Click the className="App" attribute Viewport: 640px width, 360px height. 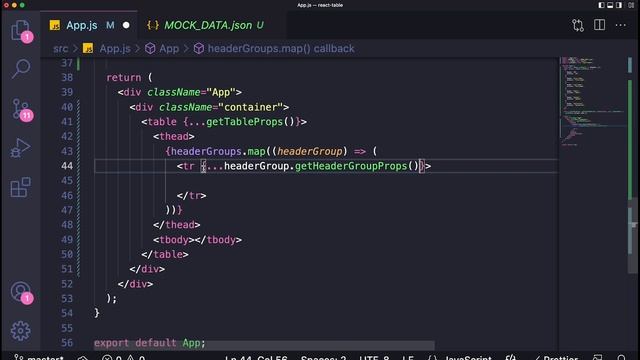pos(191,92)
